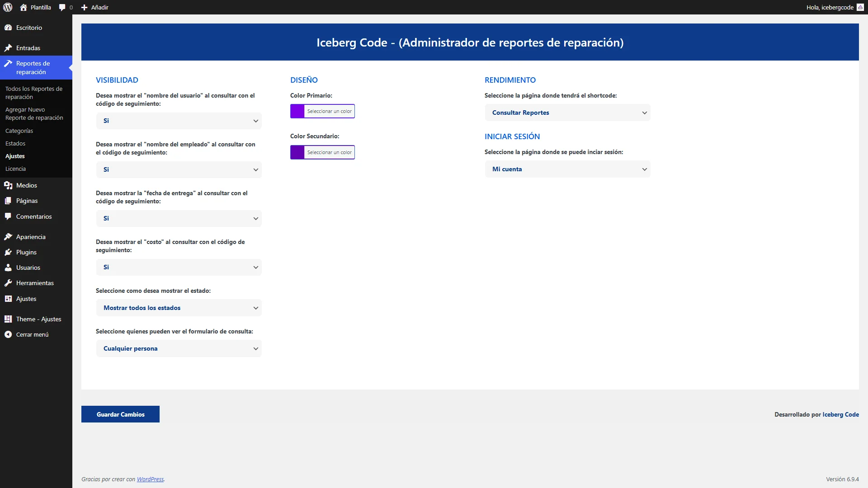This screenshot has width=868, height=488.
Task: Open Medios from the sidebar icon
Action: click(x=8, y=185)
